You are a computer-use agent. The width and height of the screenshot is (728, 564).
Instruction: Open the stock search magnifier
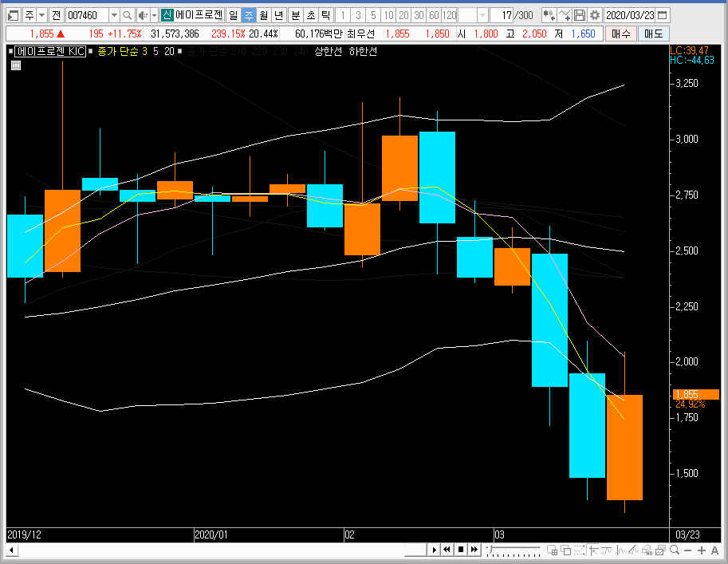point(128,15)
